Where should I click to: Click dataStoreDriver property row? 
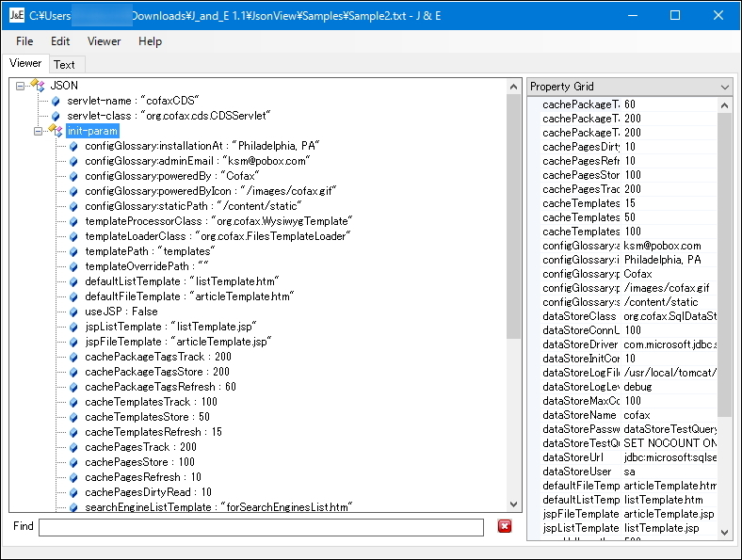[x=629, y=344]
